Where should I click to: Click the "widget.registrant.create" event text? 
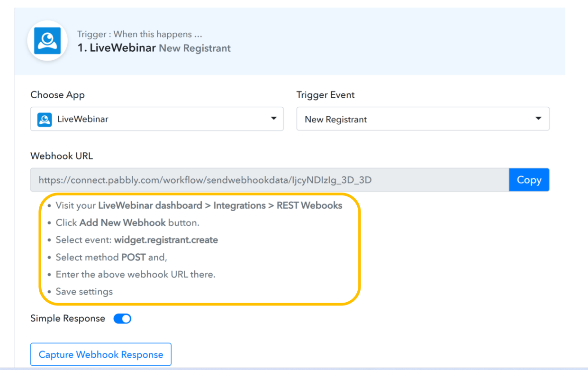pos(166,240)
